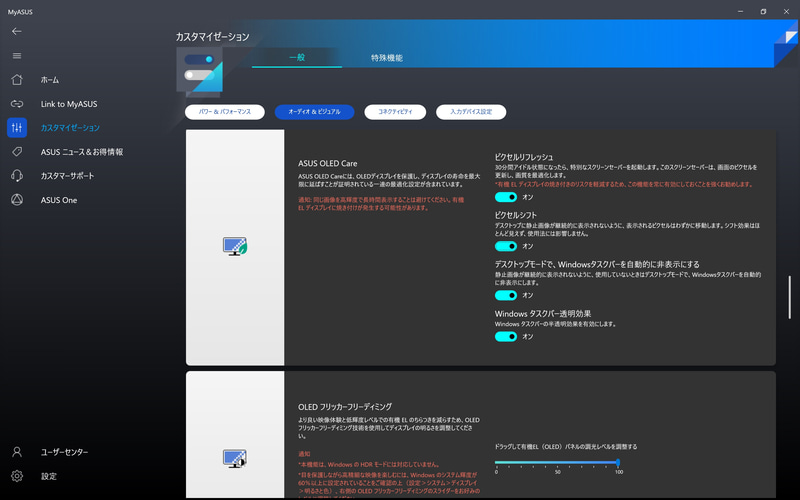800x500 pixels.
Task: Click the ピクセルリフレッシュ heading text
Action: click(x=523, y=157)
